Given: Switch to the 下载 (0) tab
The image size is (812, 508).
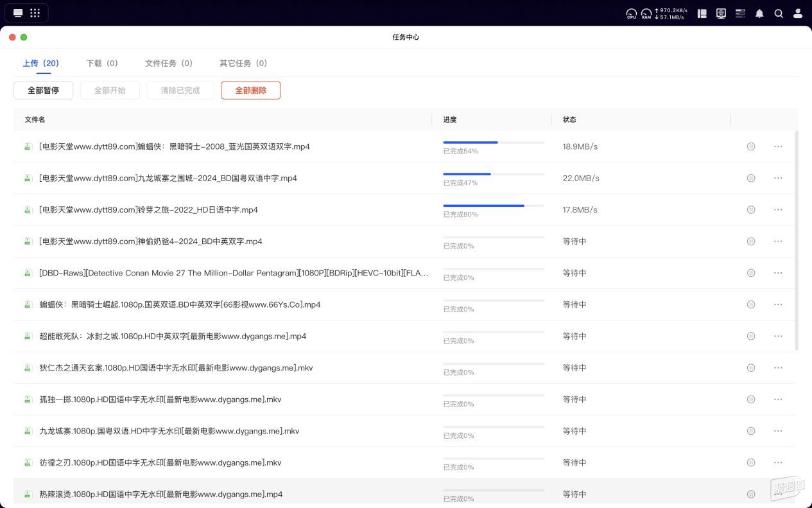Looking at the screenshot, I should (102, 63).
